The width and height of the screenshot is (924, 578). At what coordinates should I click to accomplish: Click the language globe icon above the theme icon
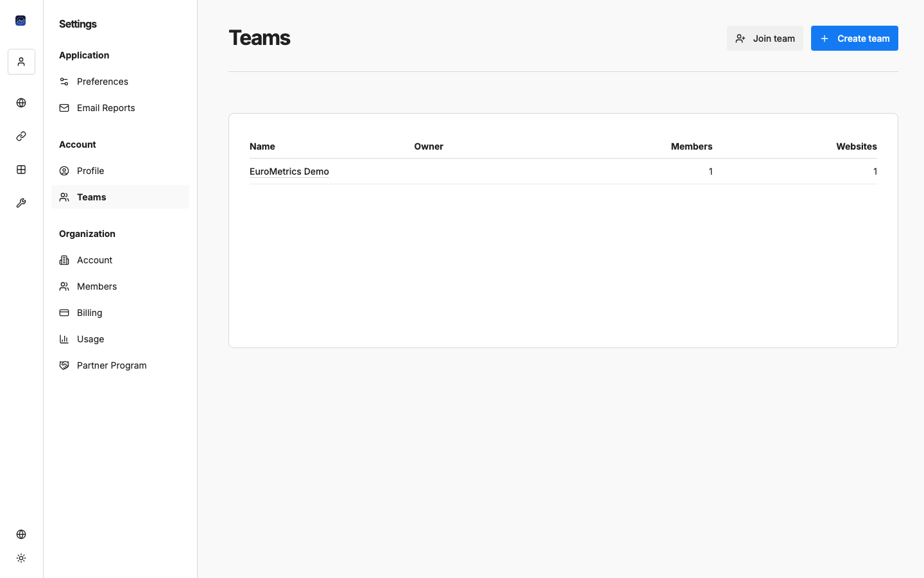pyautogui.click(x=21, y=534)
